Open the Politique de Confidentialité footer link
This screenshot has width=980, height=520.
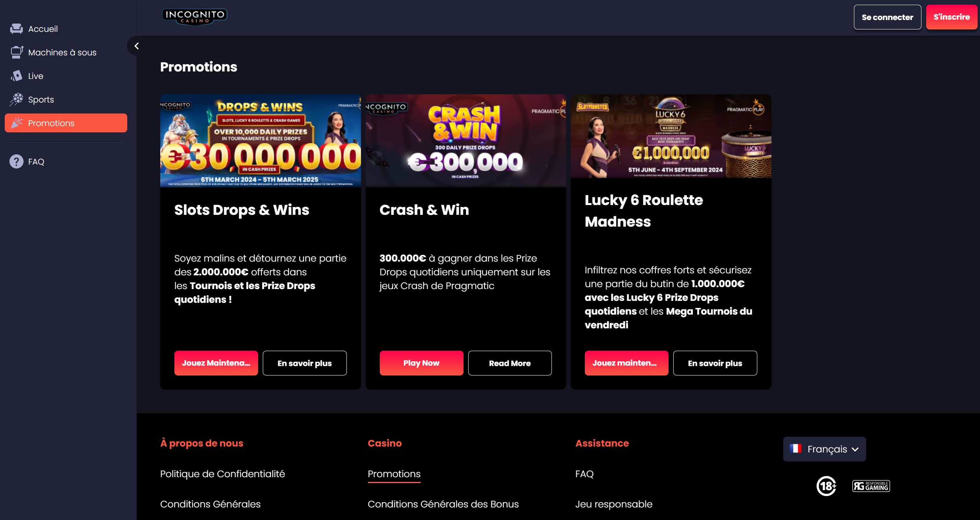(x=222, y=474)
